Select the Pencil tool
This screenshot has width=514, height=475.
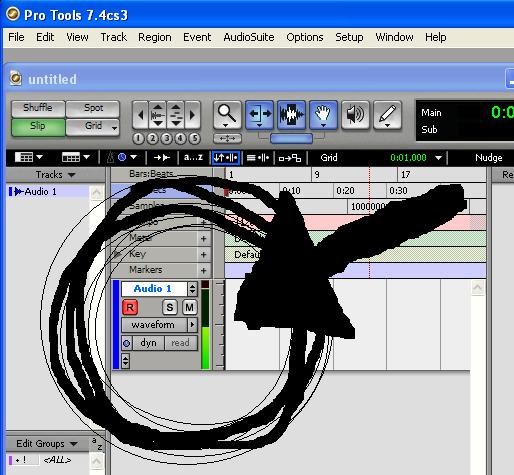point(387,115)
